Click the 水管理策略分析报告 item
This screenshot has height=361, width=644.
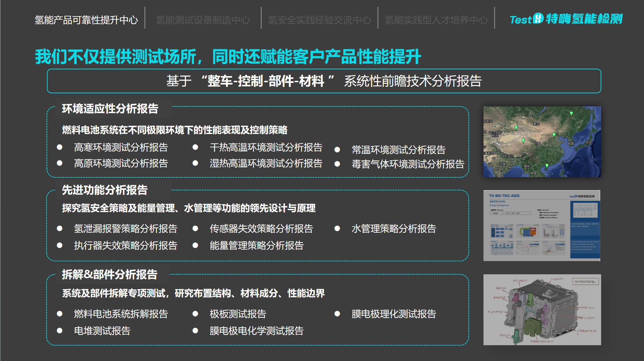(x=394, y=229)
